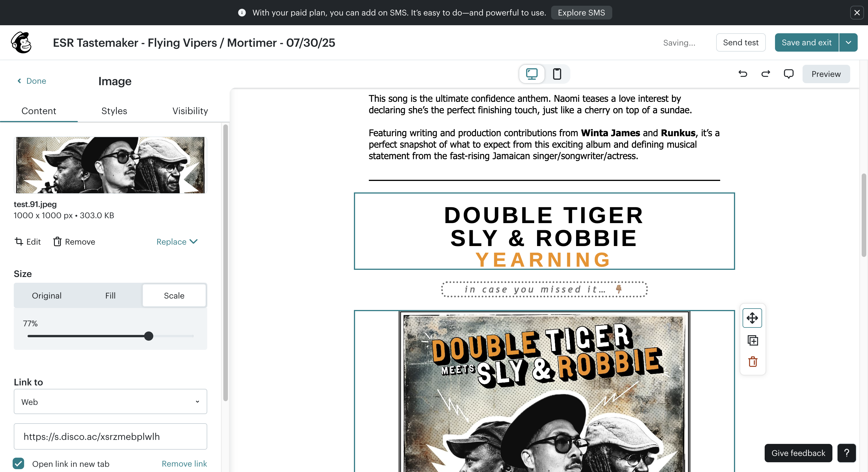Edit the image with crop icon
This screenshot has height=472, width=868.
28,241
